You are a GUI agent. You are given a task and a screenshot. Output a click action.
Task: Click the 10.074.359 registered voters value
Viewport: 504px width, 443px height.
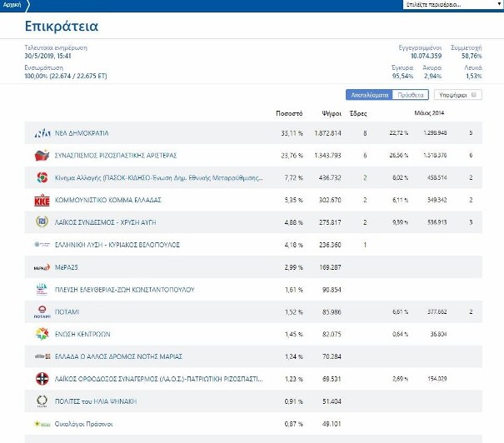(x=427, y=56)
